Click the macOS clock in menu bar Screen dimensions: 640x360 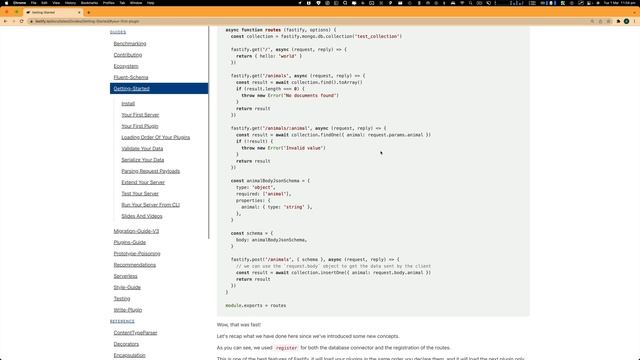click(619, 3)
